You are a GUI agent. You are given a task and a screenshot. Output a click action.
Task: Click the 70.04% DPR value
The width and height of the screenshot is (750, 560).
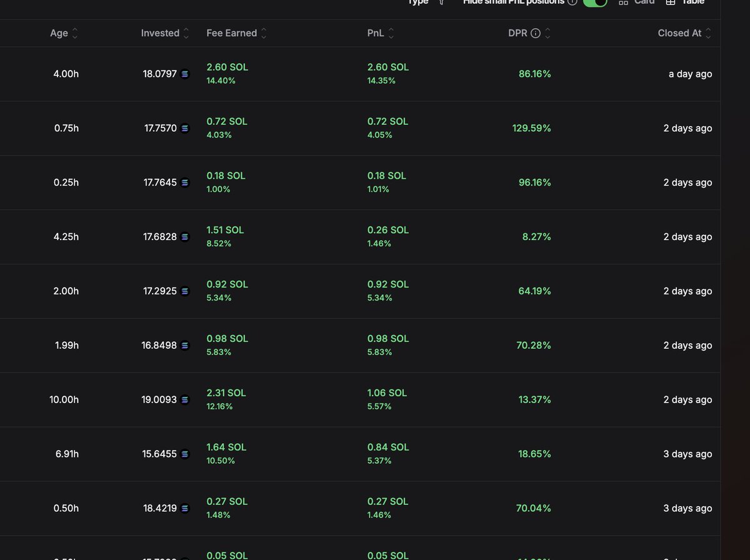tap(534, 509)
